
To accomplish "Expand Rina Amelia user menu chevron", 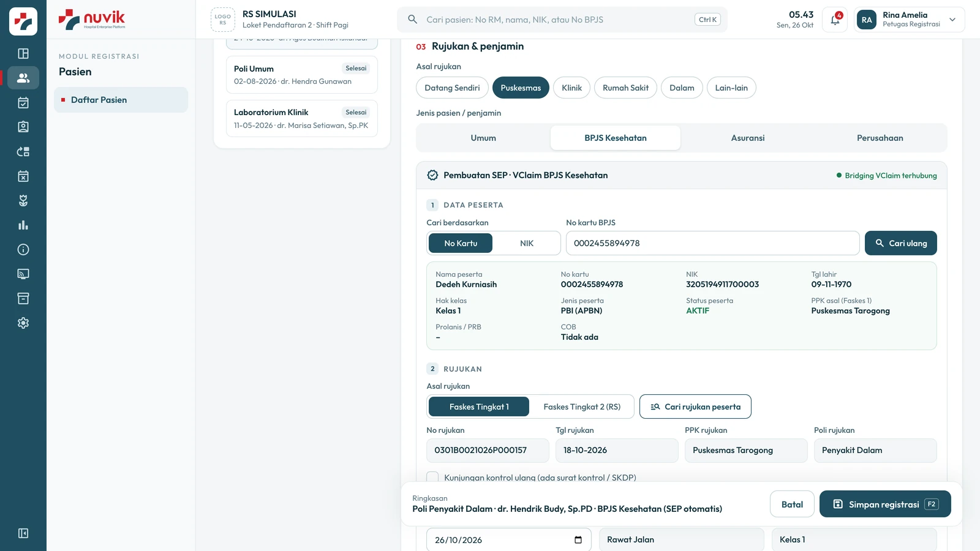I will (x=952, y=20).
